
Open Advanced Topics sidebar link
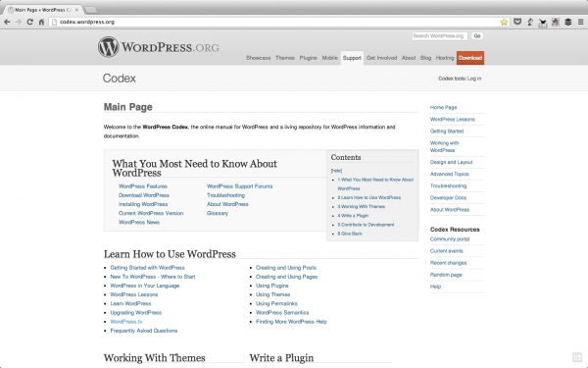click(450, 175)
